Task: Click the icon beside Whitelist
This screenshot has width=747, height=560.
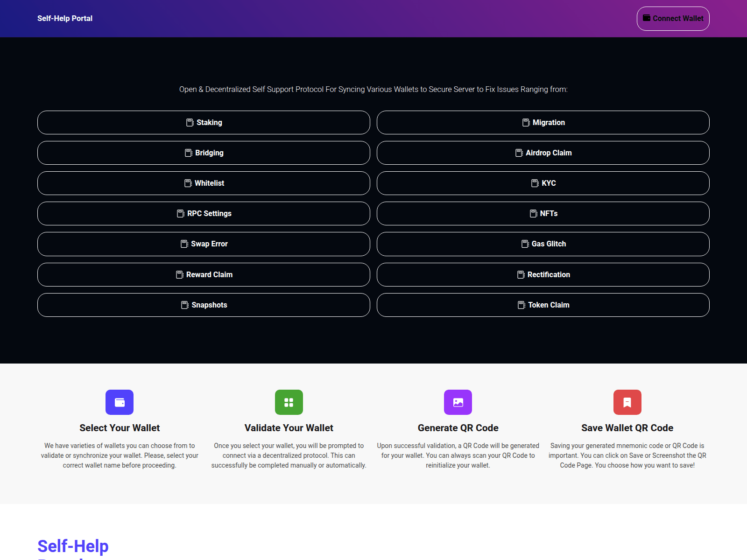Action: click(x=188, y=183)
